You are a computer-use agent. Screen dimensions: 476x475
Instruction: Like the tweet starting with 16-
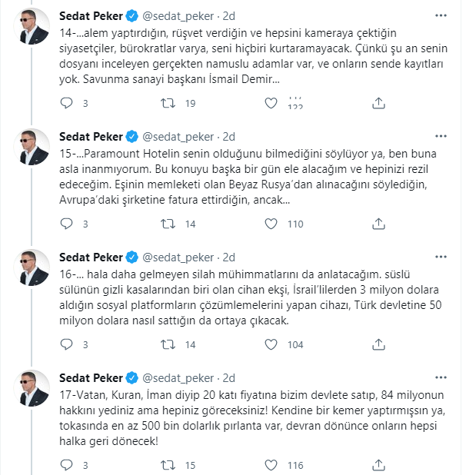pyautogui.click(x=270, y=344)
